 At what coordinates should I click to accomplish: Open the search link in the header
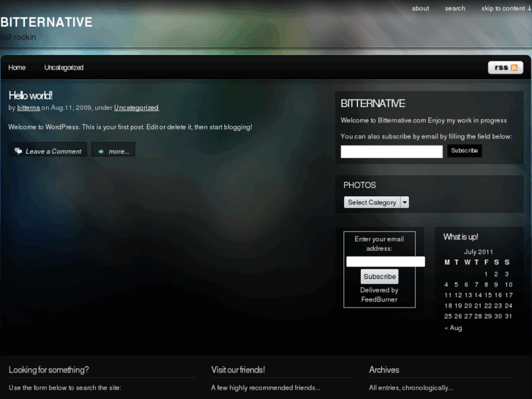(x=455, y=9)
